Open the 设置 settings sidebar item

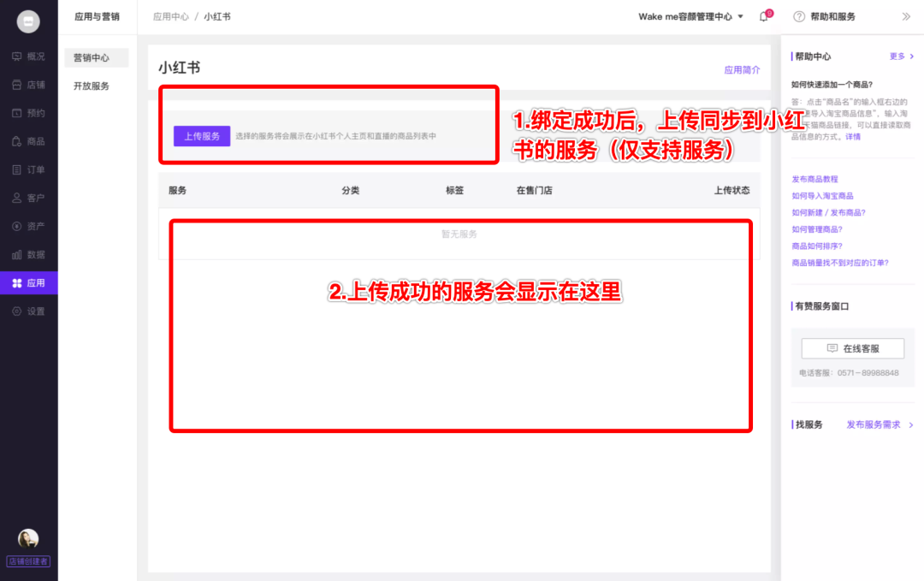tap(28, 311)
